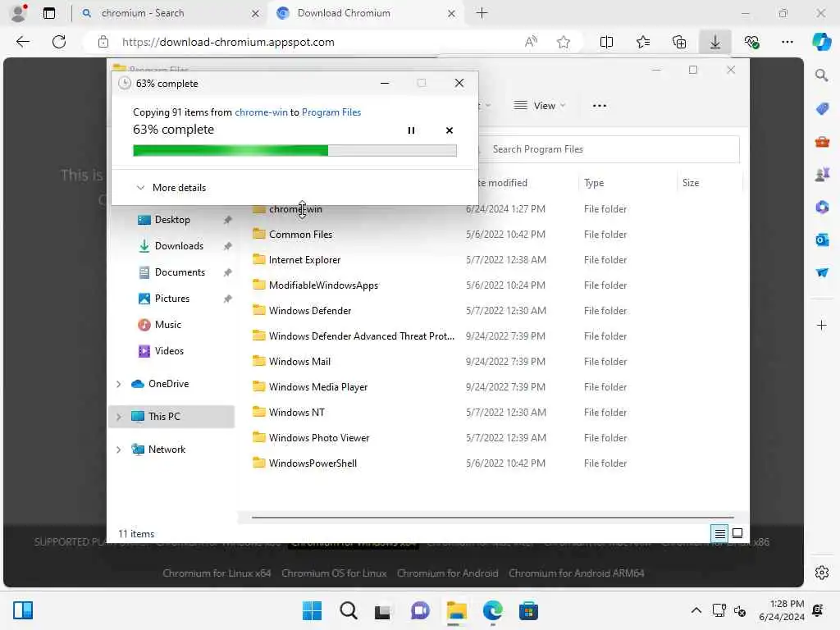Toggle Read aloud in address bar

tap(531, 42)
